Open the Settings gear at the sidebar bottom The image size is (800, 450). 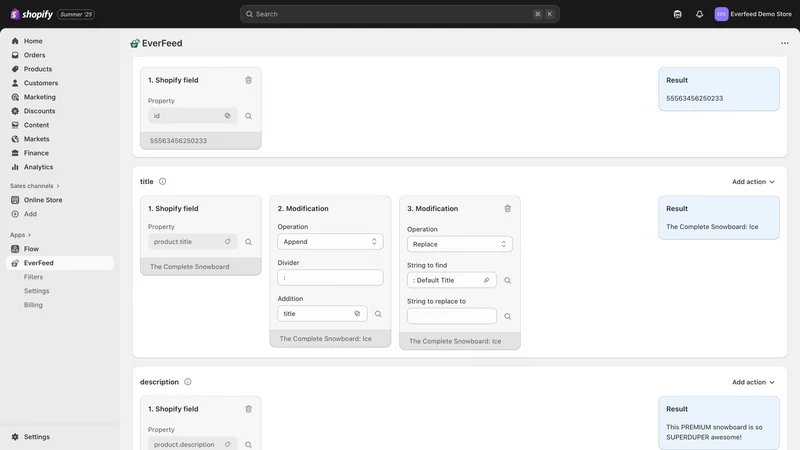coord(31,437)
